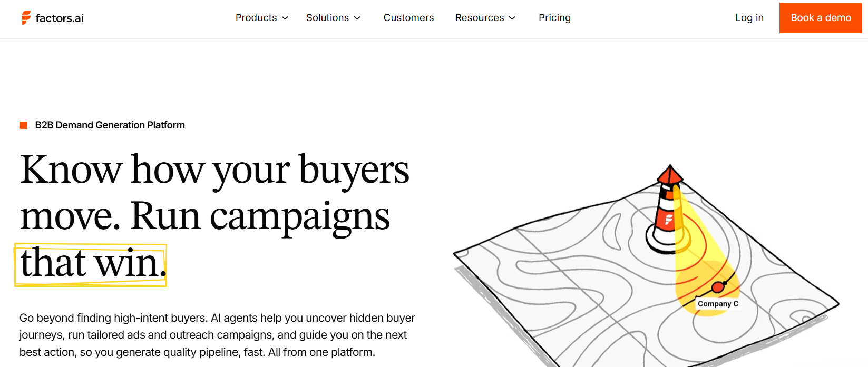The height and width of the screenshot is (367, 868).
Task: Open the Products menu
Action: pyautogui.click(x=256, y=18)
